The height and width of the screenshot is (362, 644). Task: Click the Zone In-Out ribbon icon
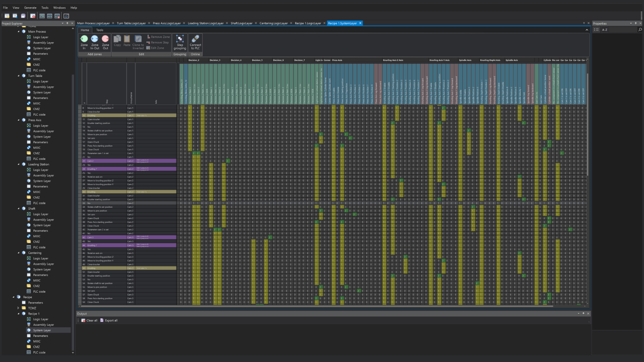click(x=95, y=39)
